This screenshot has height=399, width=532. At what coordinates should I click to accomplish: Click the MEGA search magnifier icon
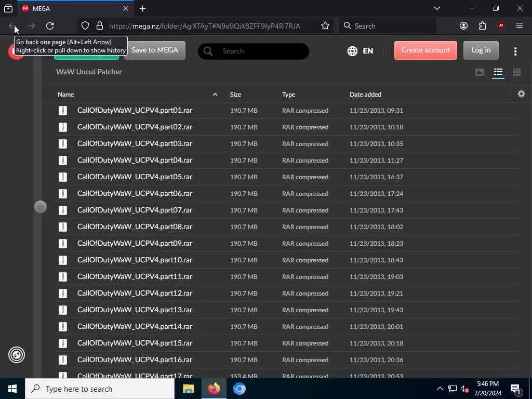click(x=208, y=51)
